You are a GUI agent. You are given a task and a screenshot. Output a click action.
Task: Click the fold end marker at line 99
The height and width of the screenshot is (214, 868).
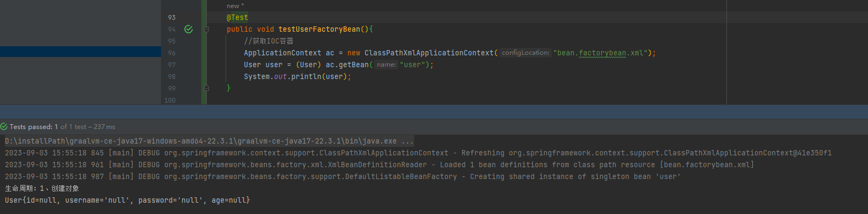pos(206,88)
